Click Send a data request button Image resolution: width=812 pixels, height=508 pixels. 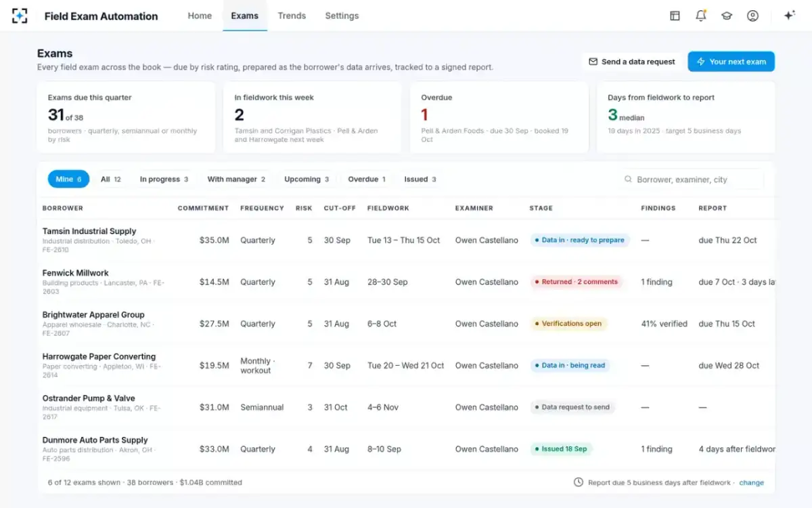[x=632, y=62]
